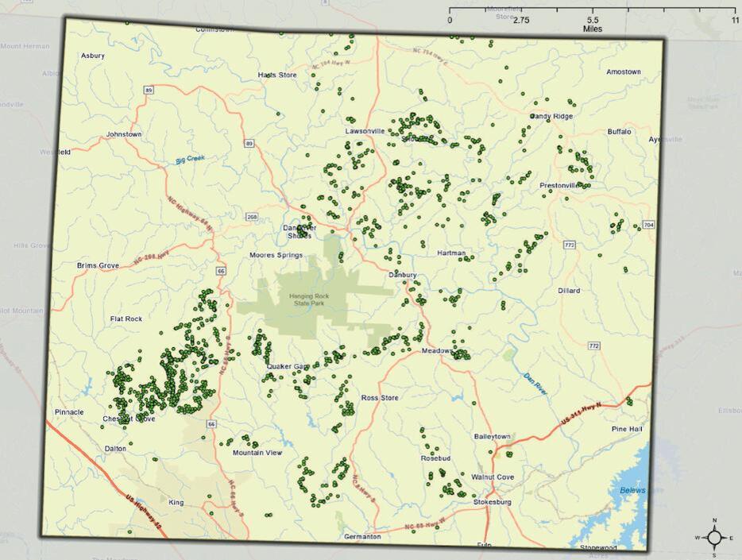Click the Pine Hall label

click(x=627, y=429)
